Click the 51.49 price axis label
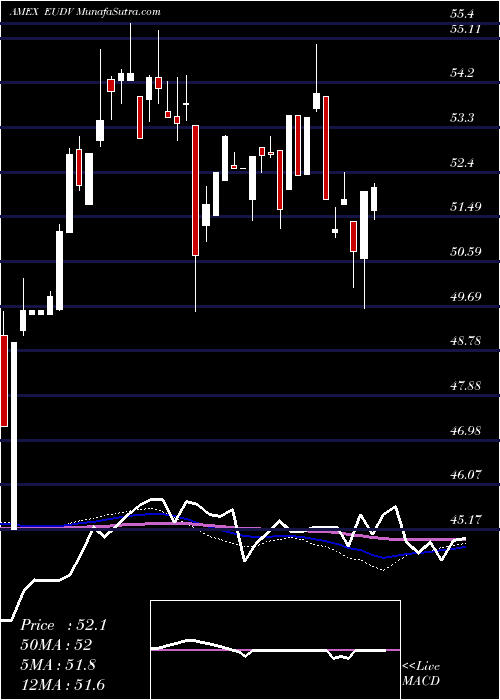 465,207
